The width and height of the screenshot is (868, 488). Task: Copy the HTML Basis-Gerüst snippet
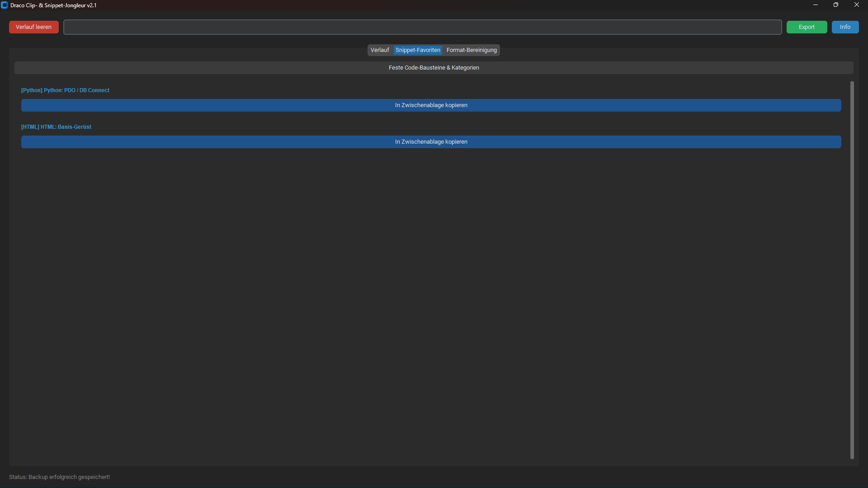coord(431,142)
